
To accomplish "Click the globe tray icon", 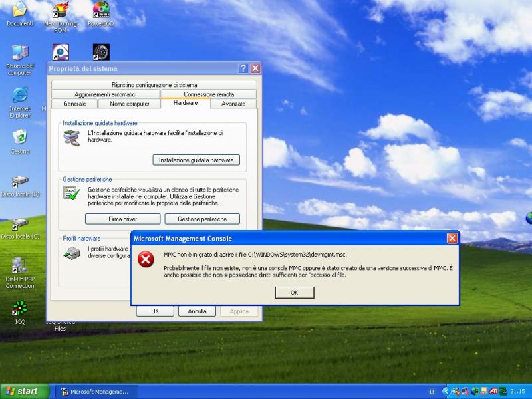I will [x=475, y=392].
